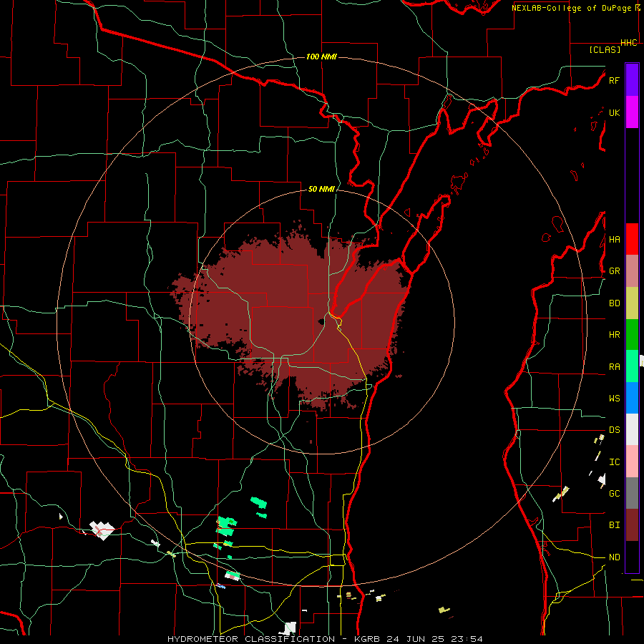Viewport: 644px width, 644px height.
Task: Click the WS legend label
Action: [x=615, y=399]
